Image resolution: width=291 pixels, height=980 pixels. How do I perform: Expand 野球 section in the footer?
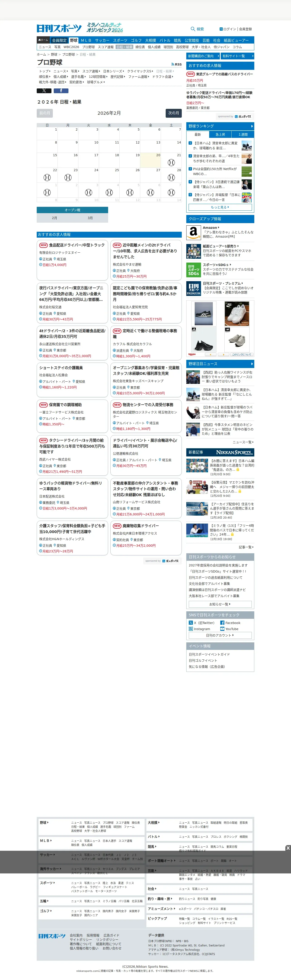pos(44,822)
